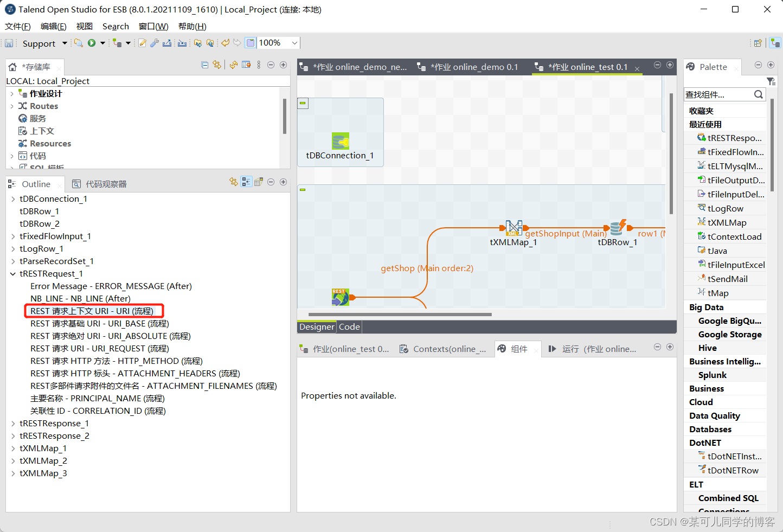Click the Palette search magnifier icon
783x532 pixels.
click(759, 94)
